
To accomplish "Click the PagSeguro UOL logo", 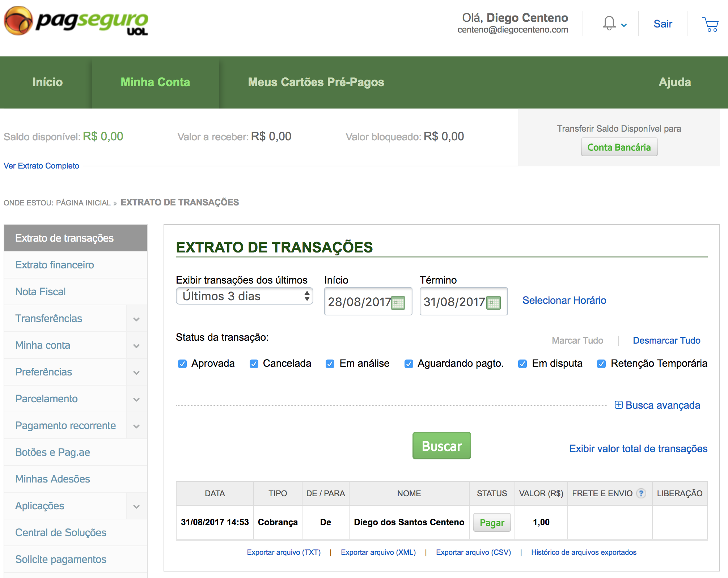I will pyautogui.click(x=76, y=21).
